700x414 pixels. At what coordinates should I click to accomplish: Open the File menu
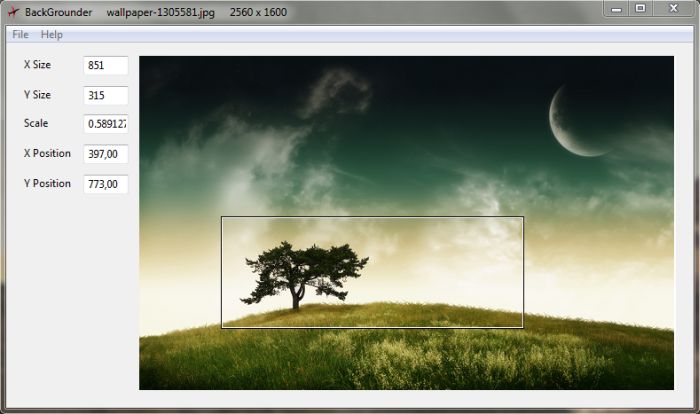click(20, 34)
